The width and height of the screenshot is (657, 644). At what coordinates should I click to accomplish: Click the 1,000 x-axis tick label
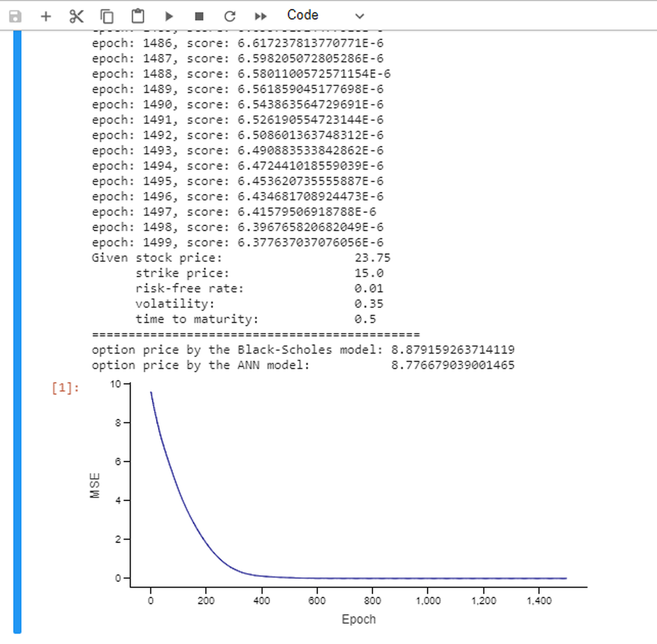(428, 601)
